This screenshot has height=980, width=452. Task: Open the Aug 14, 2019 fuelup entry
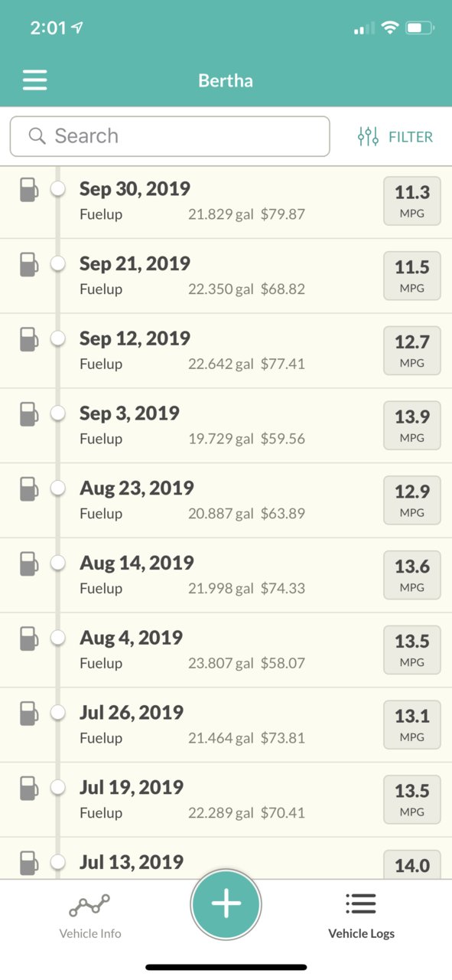(226, 575)
